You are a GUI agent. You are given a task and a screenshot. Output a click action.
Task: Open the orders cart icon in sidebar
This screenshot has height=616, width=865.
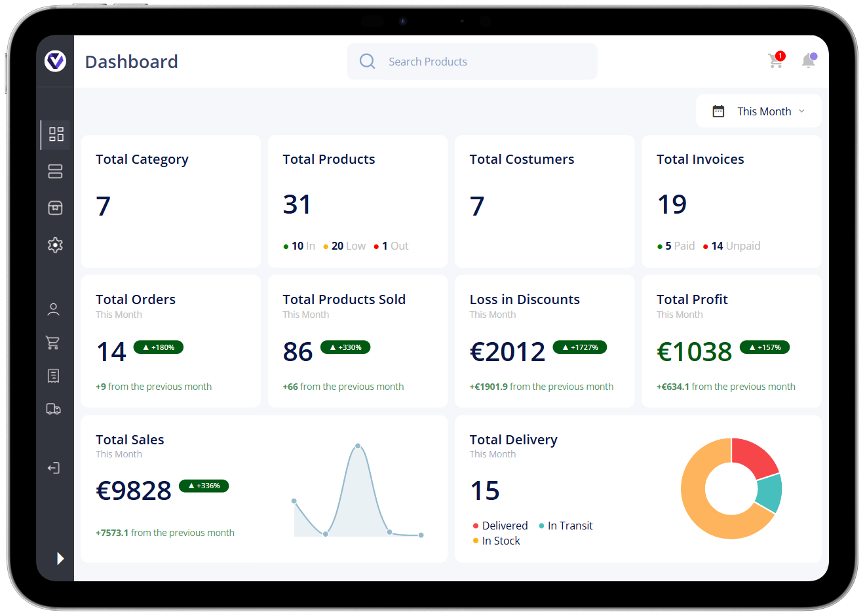click(53, 342)
